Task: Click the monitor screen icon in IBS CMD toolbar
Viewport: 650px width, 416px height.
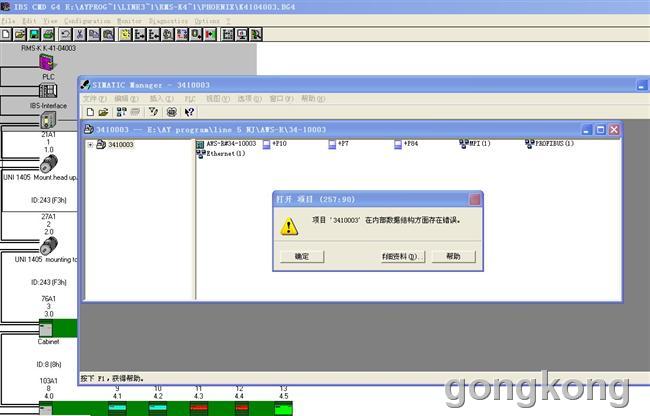Action: tap(242, 34)
